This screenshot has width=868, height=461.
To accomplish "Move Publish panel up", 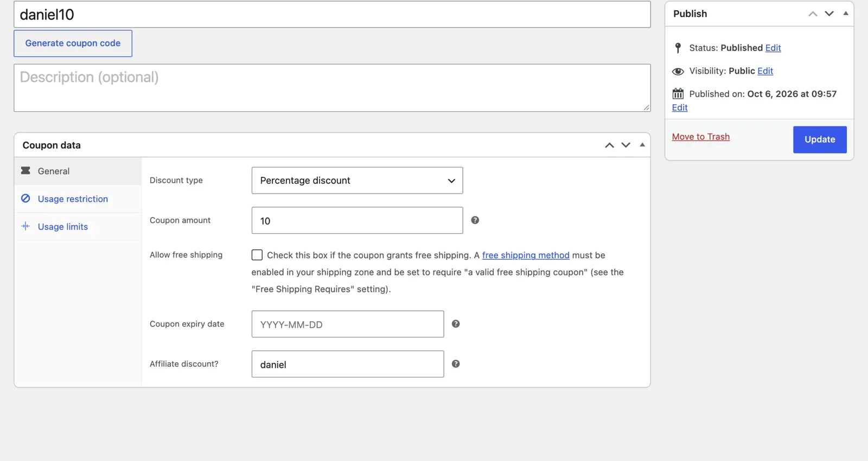I will coord(813,14).
